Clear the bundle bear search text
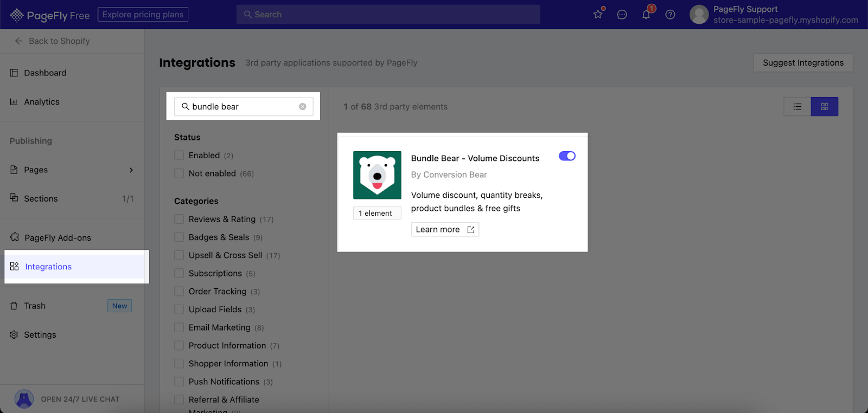The image size is (868, 413). [303, 107]
